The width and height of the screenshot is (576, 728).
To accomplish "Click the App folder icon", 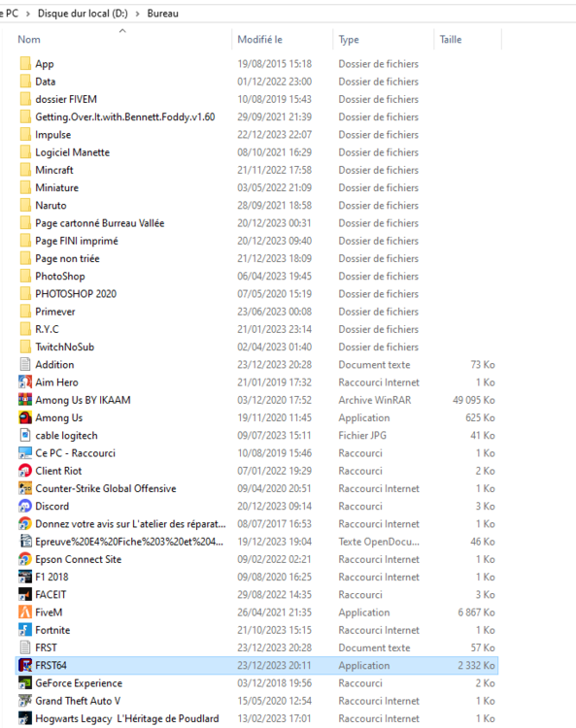I will point(25,64).
